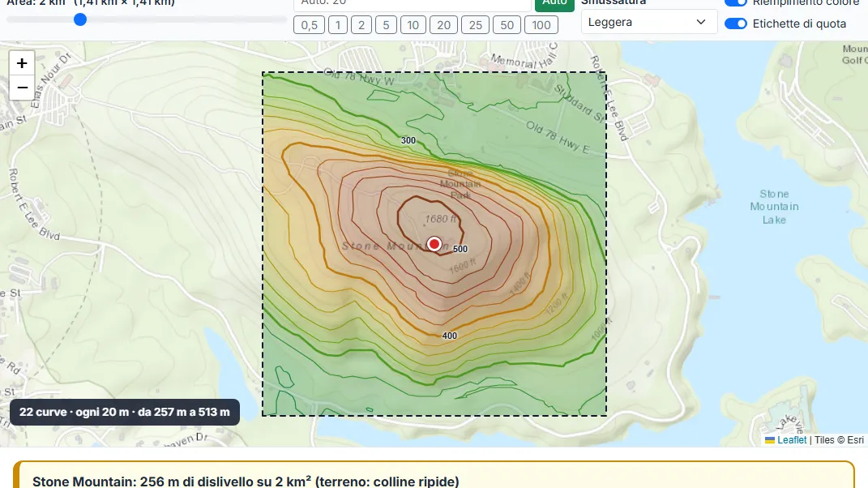The image size is (868, 488).
Task: Click the Stone Mountain Lake map label
Action: [x=774, y=207]
